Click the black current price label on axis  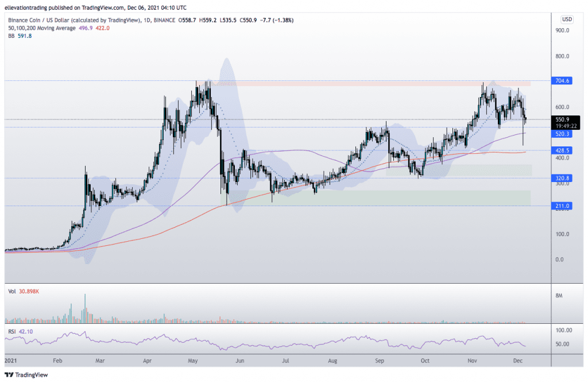tap(566, 123)
